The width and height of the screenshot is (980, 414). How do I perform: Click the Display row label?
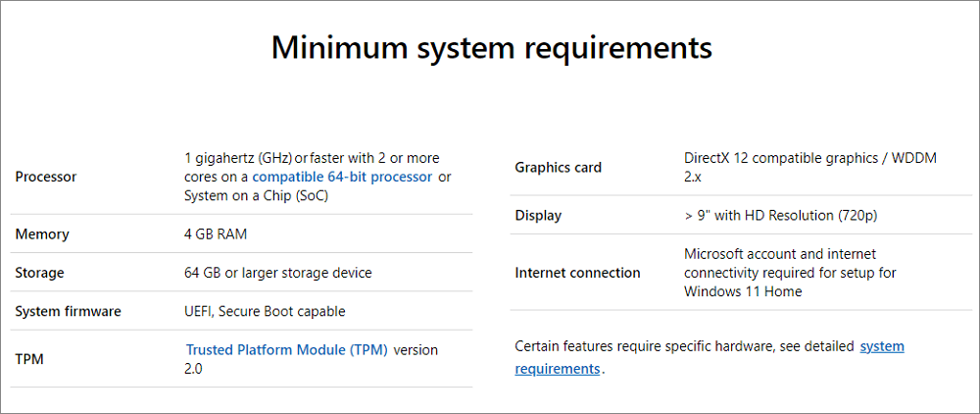(538, 215)
